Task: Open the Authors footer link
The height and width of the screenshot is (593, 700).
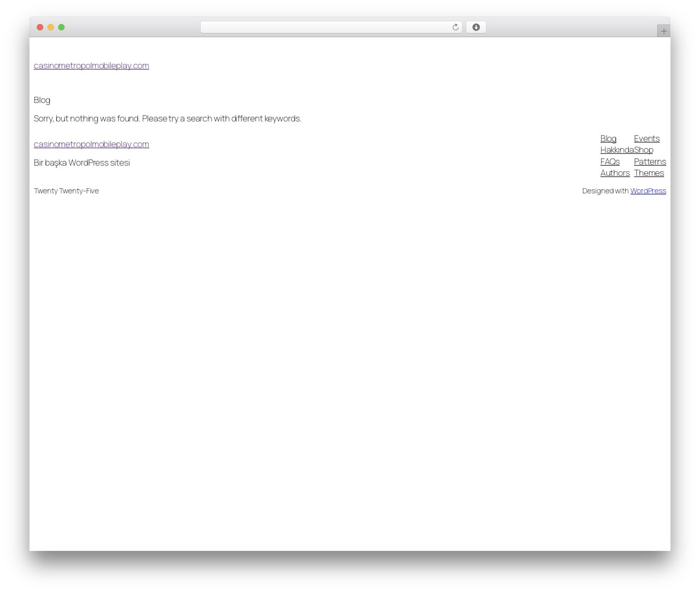Action: point(615,173)
